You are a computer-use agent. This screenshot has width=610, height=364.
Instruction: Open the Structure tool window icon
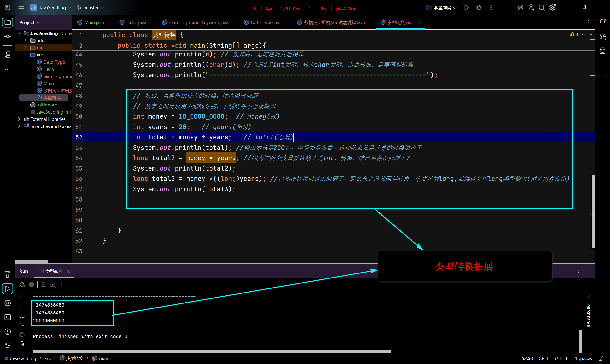coord(8,55)
